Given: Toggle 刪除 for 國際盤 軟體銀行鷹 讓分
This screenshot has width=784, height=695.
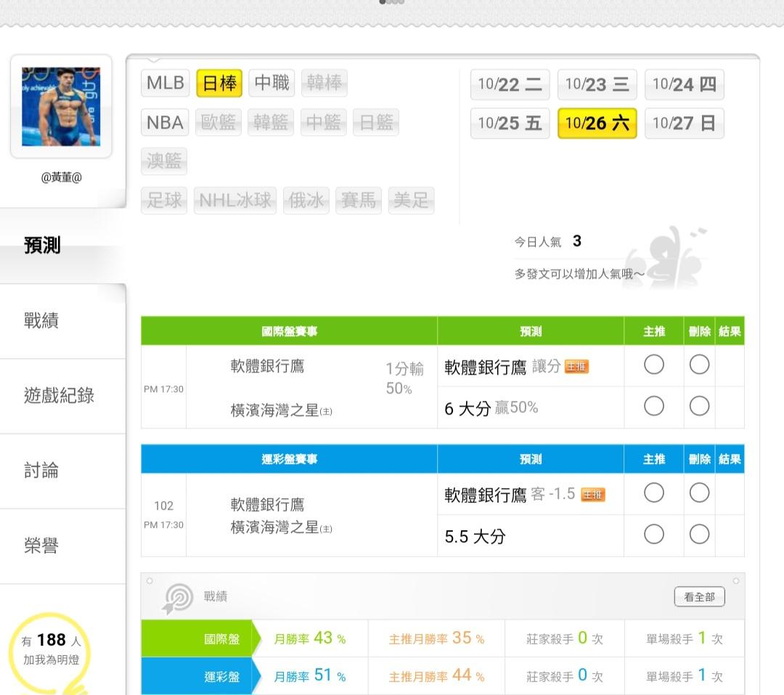Looking at the screenshot, I should click(x=699, y=365).
